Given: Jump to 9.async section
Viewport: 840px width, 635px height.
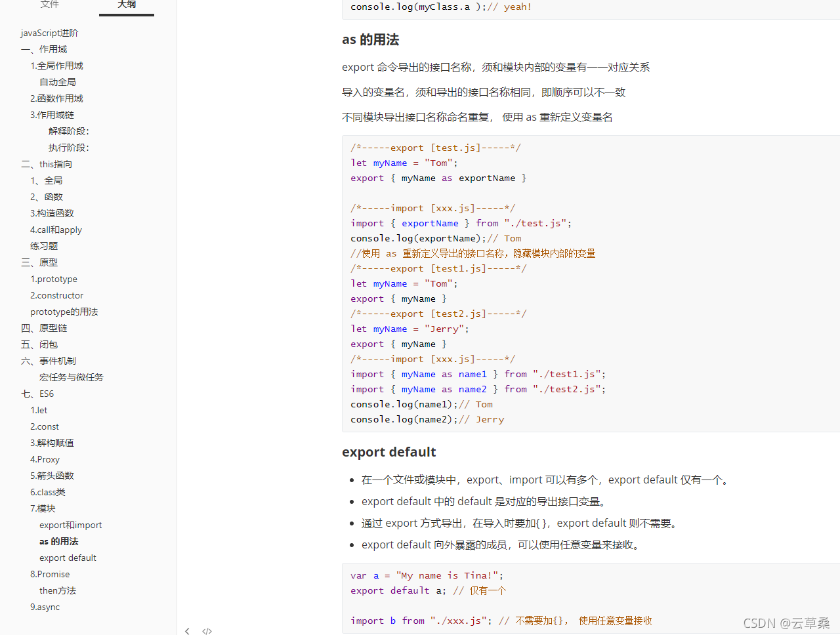Looking at the screenshot, I should tap(45, 607).
